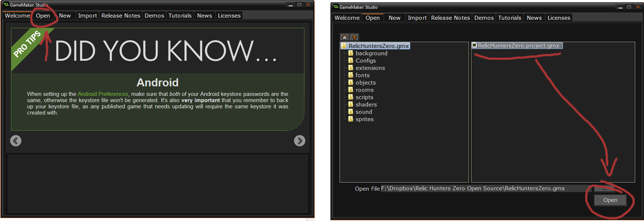This screenshot has height=221, width=644.
Task: Click folder icon beside rooms
Action: coord(351,90)
